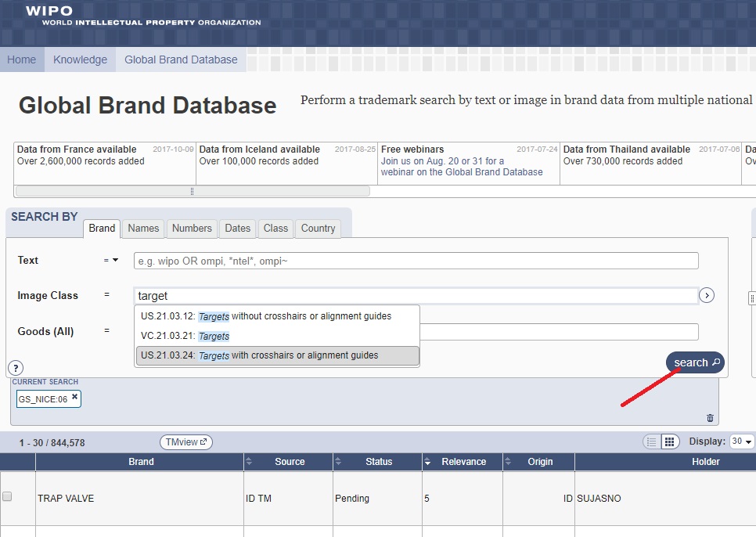This screenshot has width=756, height=537.
Task: Switch results to list view
Action: (x=651, y=442)
